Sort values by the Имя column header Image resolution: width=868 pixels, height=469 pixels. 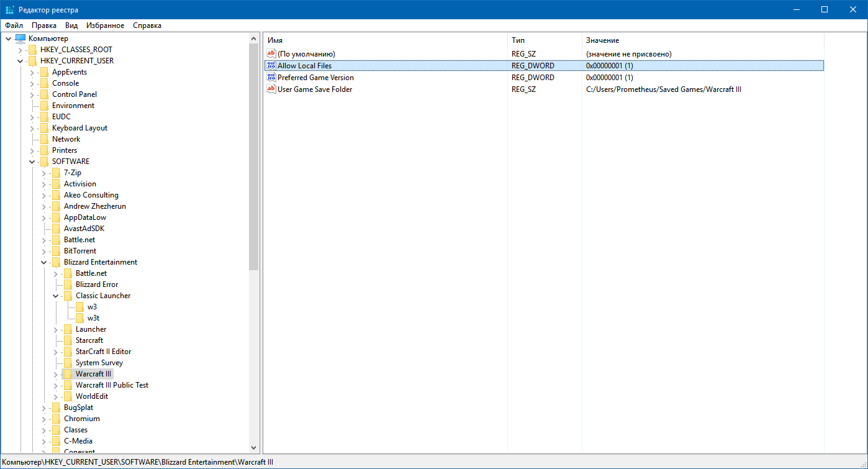tap(386, 40)
